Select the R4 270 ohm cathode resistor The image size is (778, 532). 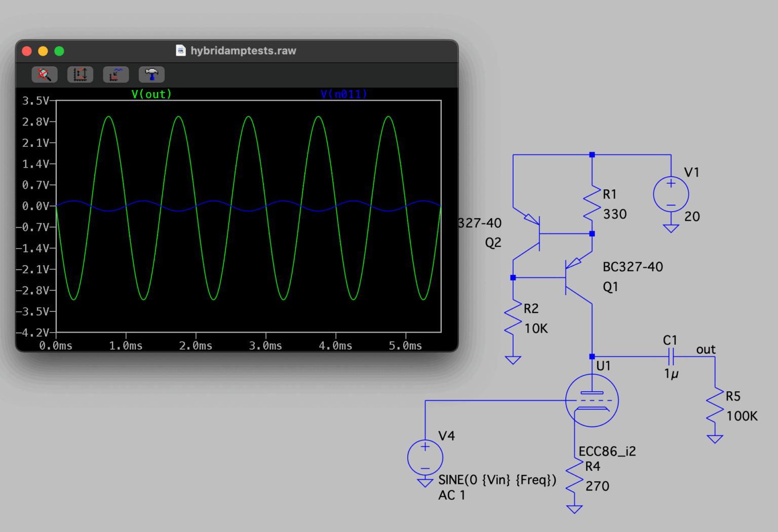coord(574,476)
